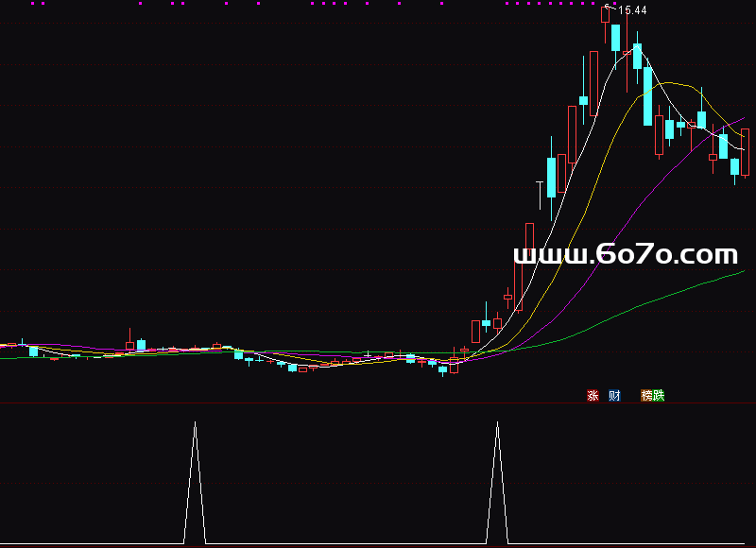This screenshot has width=756, height=548.
Task: Select the highest red candlestick near 15.44
Action: pyautogui.click(x=606, y=14)
